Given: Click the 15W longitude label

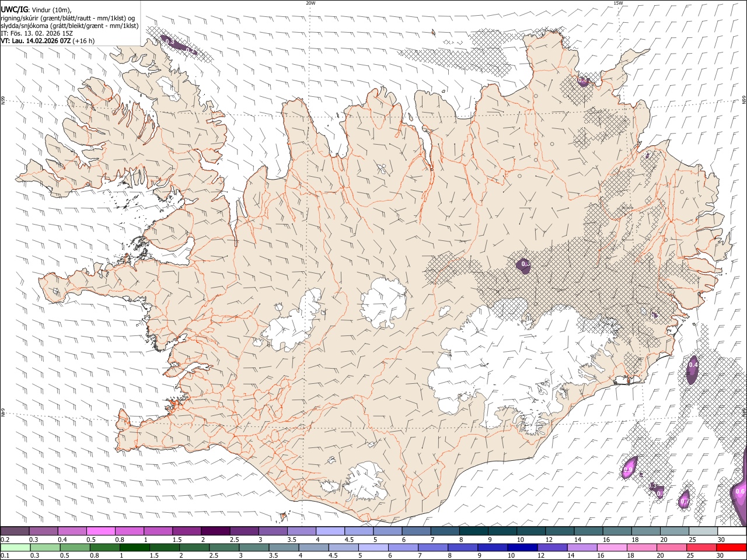Looking at the screenshot, I should [x=618, y=3].
